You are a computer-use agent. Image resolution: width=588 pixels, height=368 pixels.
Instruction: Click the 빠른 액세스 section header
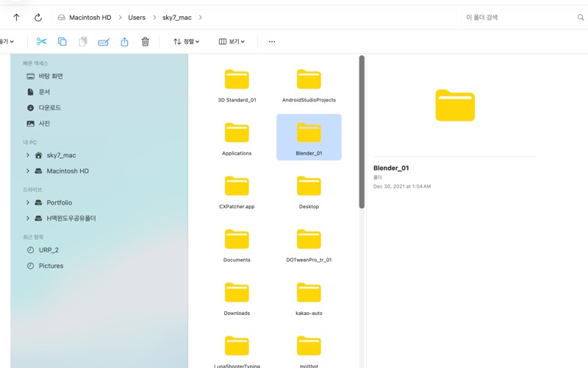point(35,63)
